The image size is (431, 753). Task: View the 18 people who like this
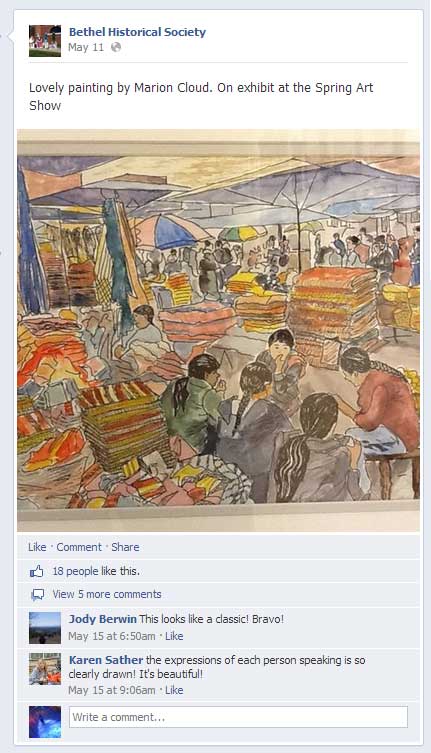click(96, 571)
